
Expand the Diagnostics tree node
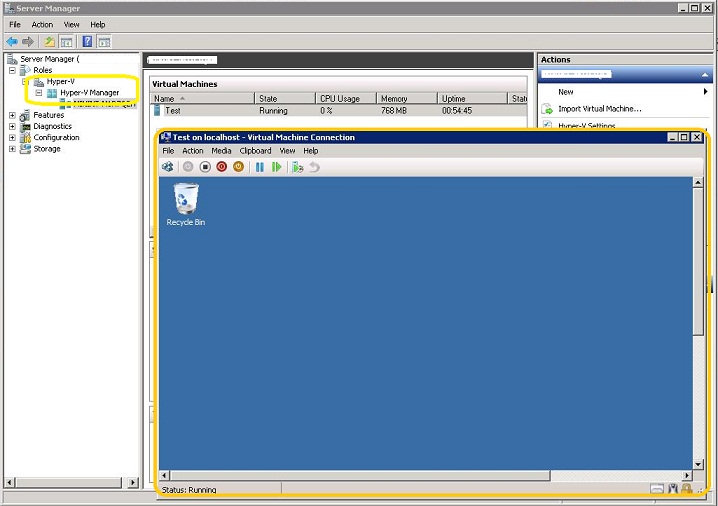tap(12, 126)
